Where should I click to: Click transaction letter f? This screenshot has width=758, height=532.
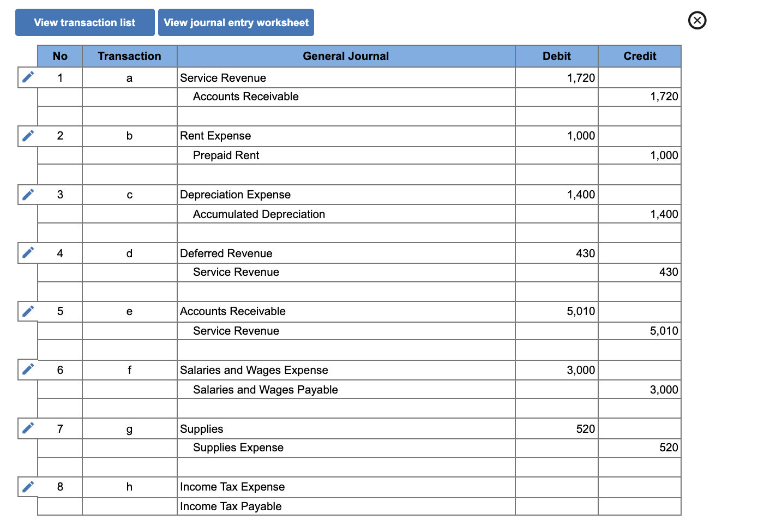click(130, 370)
